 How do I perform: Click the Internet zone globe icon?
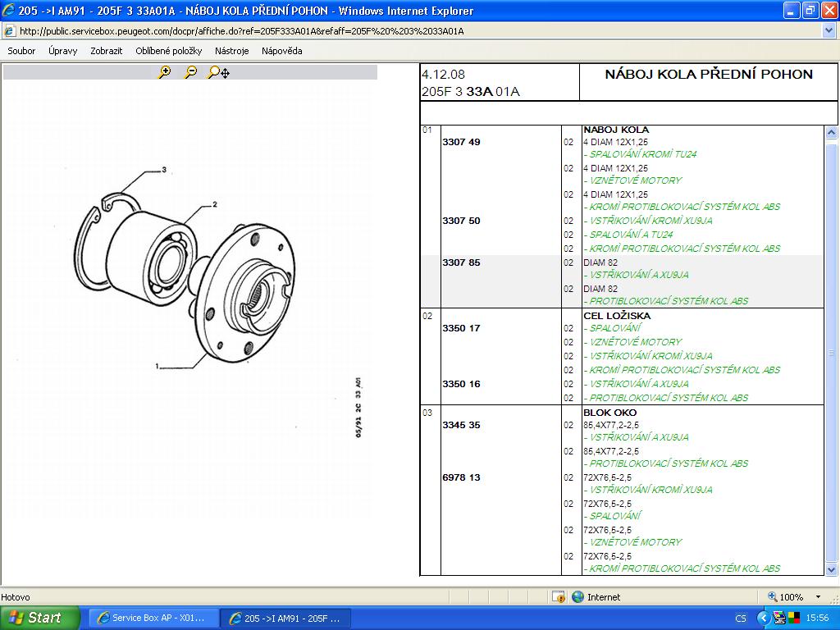pos(577,597)
